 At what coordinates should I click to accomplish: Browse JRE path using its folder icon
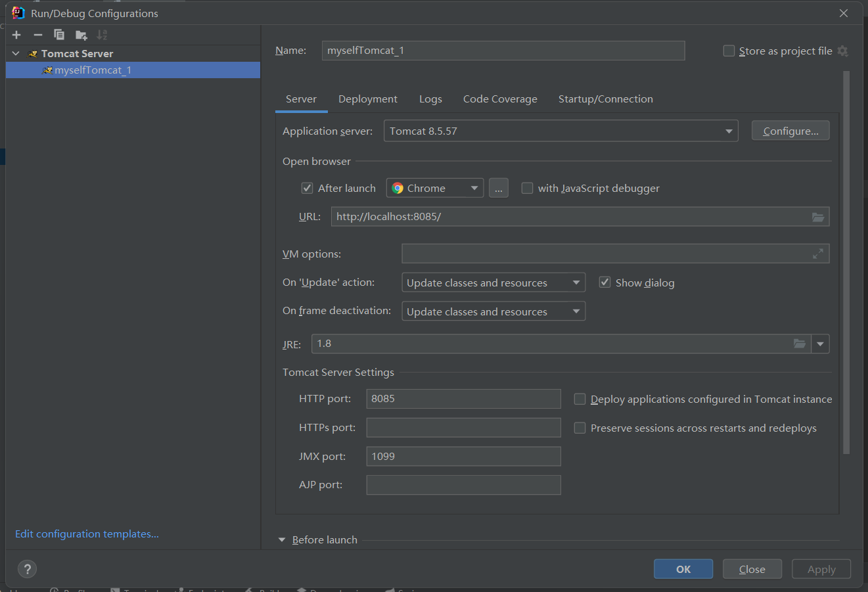coord(800,344)
